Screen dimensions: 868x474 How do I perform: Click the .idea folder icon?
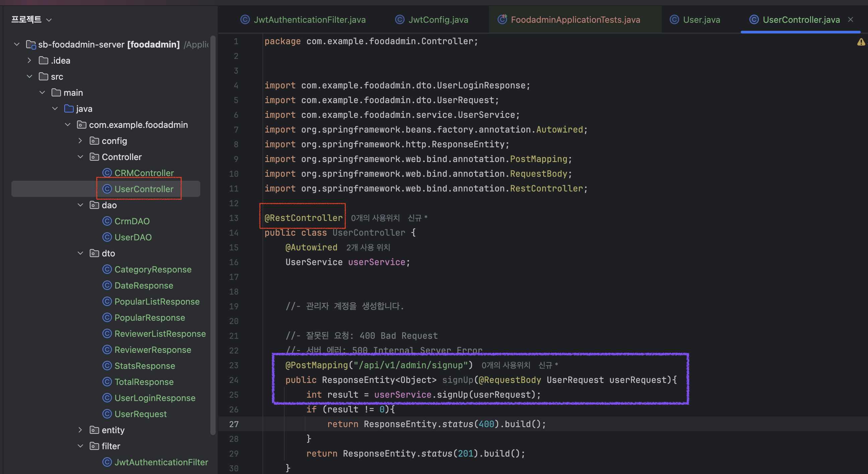pos(44,60)
